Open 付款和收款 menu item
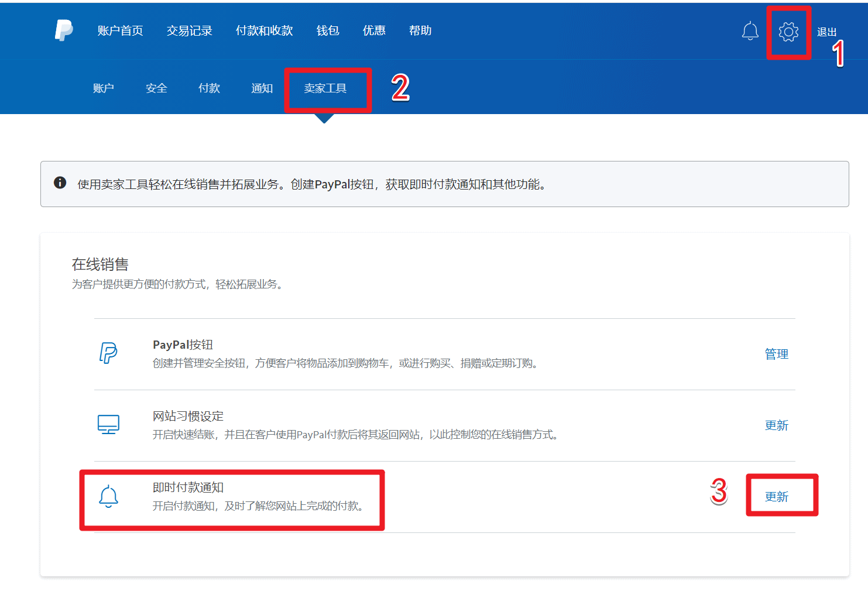 click(x=264, y=30)
